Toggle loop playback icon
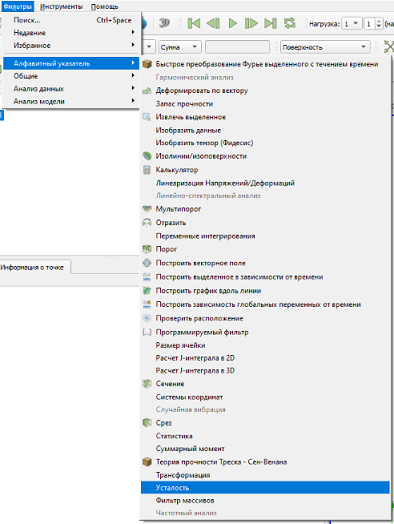 (x=290, y=23)
